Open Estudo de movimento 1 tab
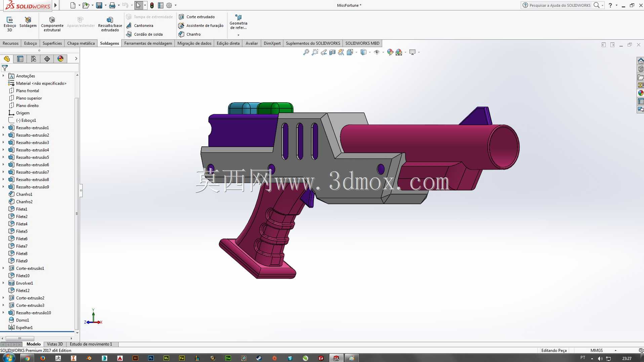Image resolution: width=644 pixels, height=362 pixels. tap(91, 344)
